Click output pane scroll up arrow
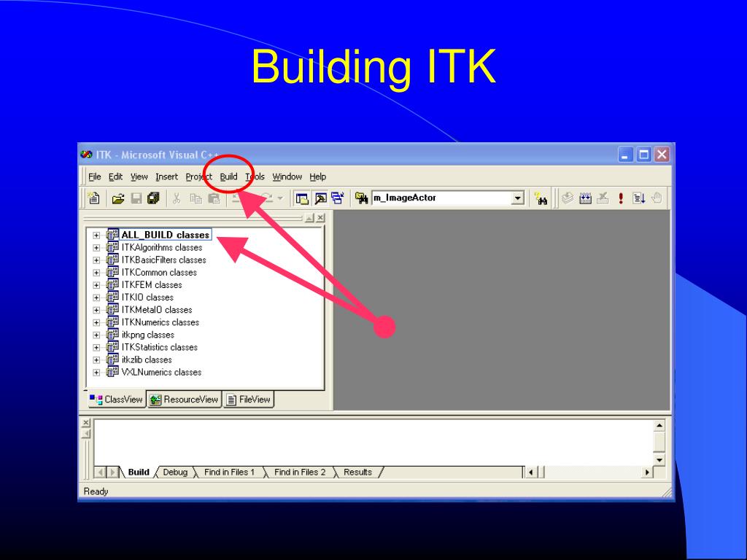Viewport: 747px width, 560px height. click(659, 426)
